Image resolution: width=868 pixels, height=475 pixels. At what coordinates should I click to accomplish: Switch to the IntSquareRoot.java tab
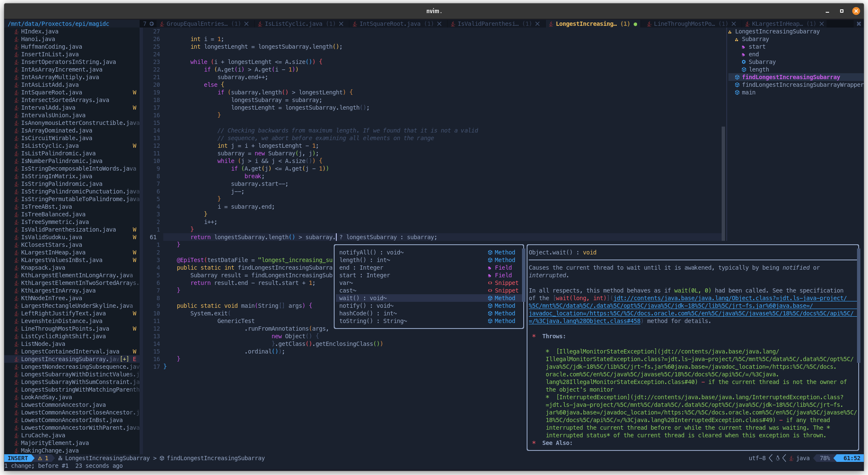390,24
